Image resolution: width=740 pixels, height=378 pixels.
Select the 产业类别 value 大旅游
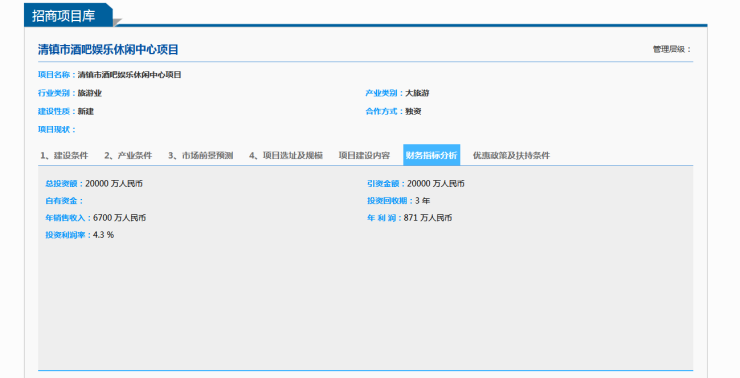(x=417, y=93)
